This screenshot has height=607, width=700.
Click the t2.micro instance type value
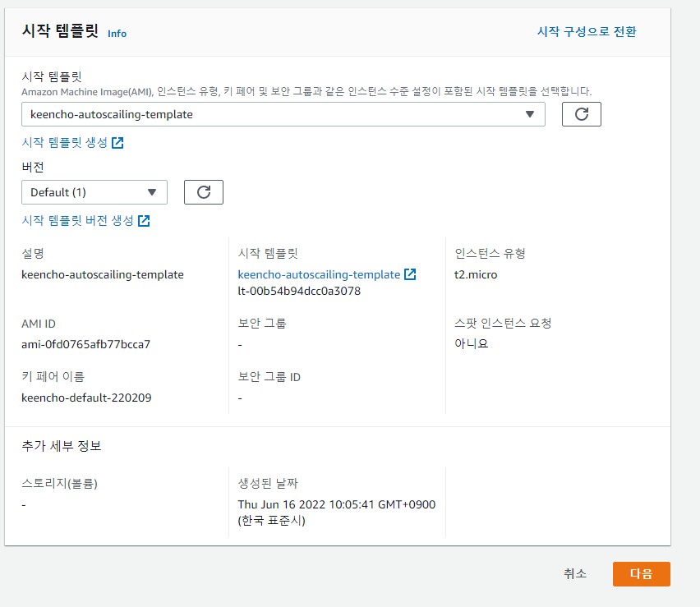(x=476, y=274)
